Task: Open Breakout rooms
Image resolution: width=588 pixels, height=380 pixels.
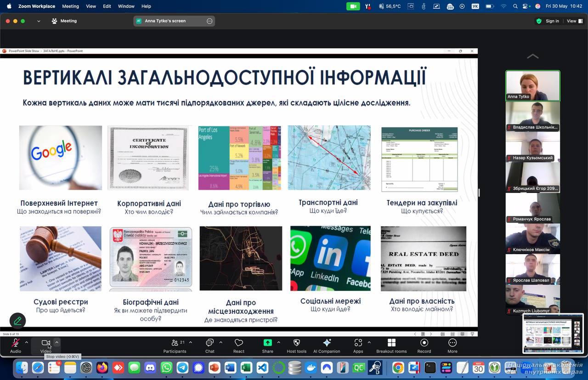Action: [x=391, y=346]
